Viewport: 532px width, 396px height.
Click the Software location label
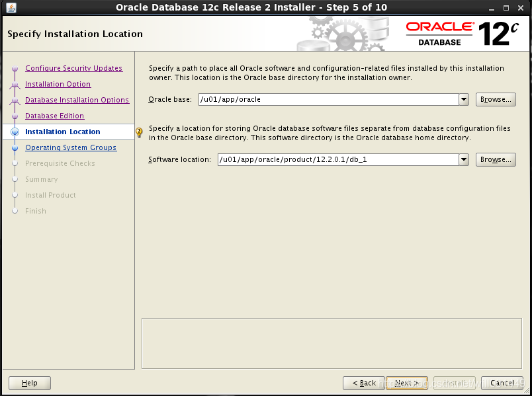(x=179, y=159)
